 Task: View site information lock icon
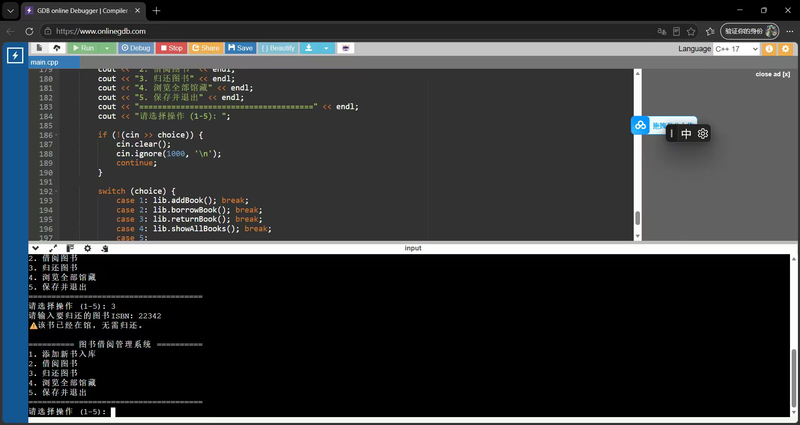tap(48, 31)
